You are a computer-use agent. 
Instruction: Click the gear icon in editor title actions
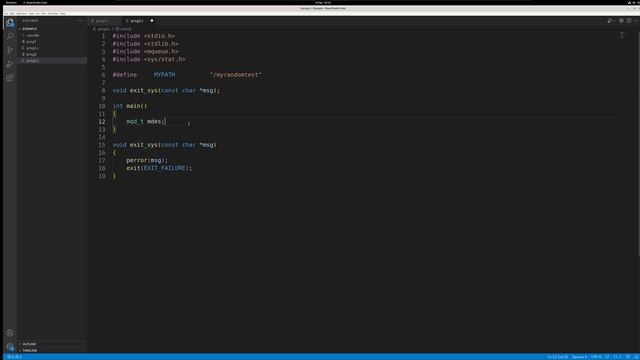621,20
